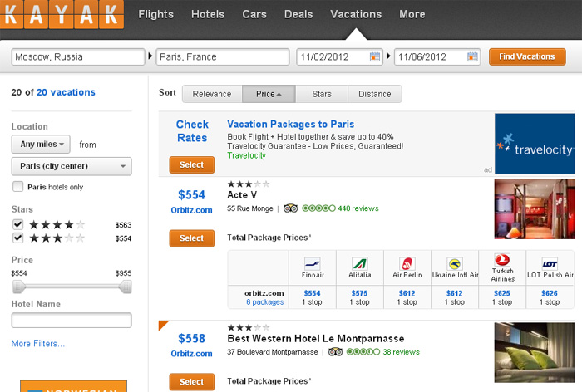Open the Cars menu
Image resolution: width=582 pixels, height=392 pixels.
click(254, 14)
